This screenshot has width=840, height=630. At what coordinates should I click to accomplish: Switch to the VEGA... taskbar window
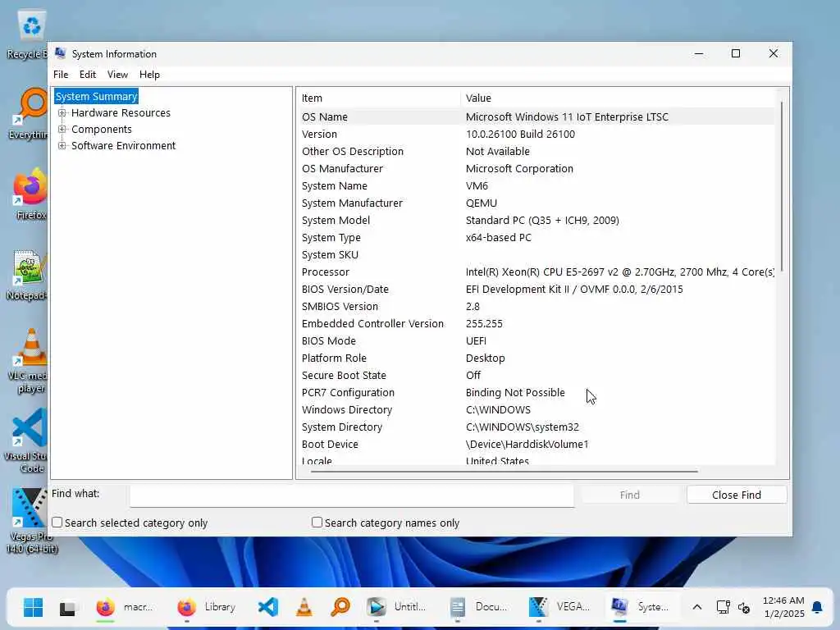coord(560,607)
